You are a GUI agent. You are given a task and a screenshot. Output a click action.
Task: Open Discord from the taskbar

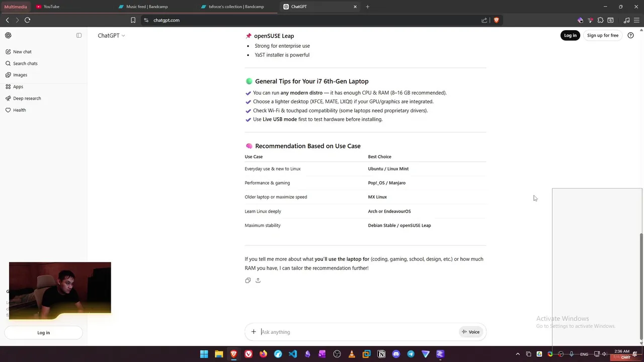[396, 354]
